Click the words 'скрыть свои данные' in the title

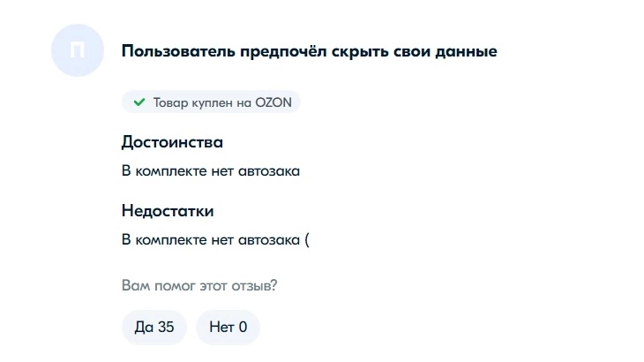pyautogui.click(x=415, y=51)
